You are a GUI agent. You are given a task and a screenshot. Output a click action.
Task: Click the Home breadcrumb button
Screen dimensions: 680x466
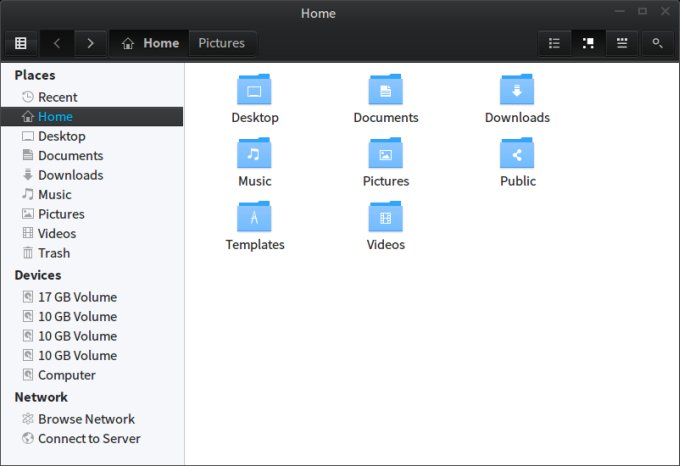(x=150, y=43)
